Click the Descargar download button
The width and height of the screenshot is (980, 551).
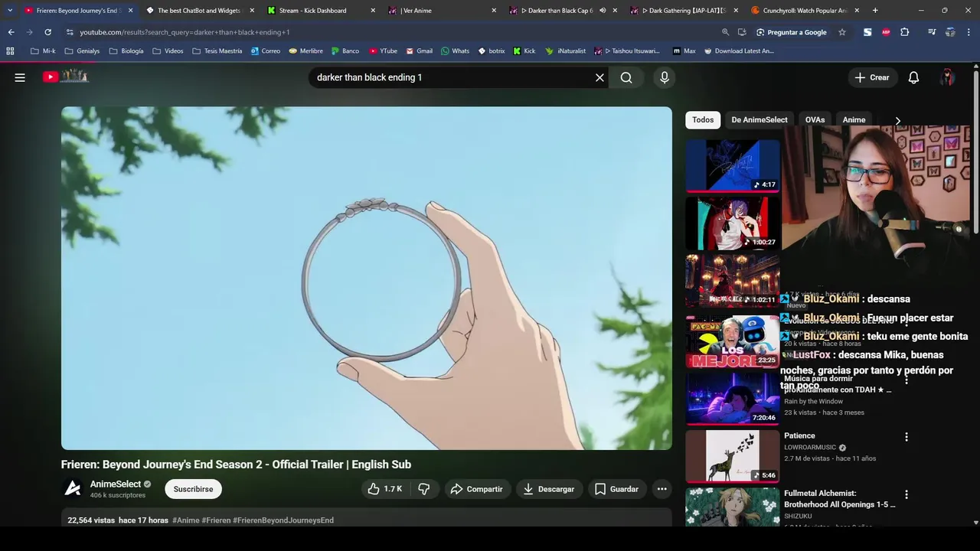click(548, 489)
